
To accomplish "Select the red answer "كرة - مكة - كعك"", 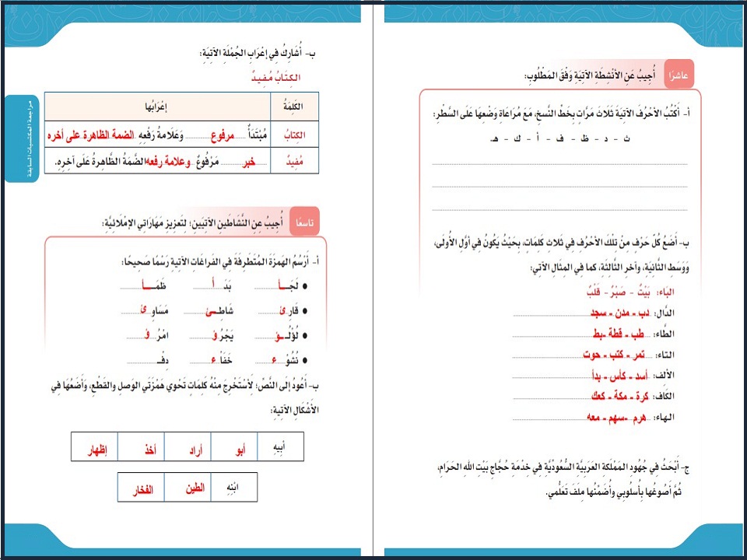I will [620, 397].
